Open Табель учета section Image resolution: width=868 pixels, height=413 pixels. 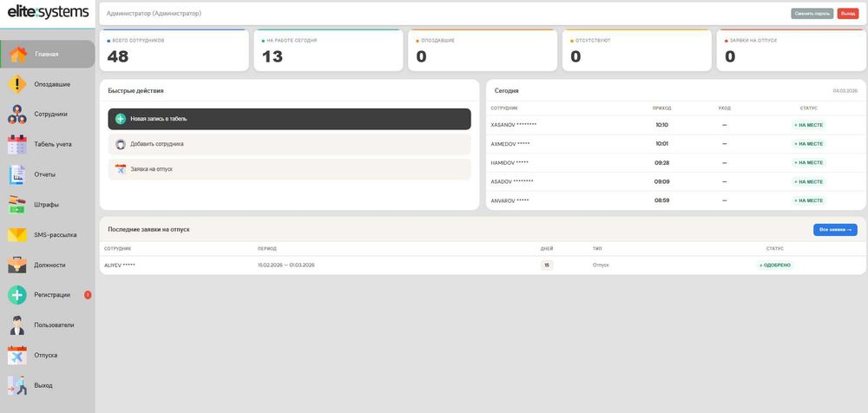(48, 145)
